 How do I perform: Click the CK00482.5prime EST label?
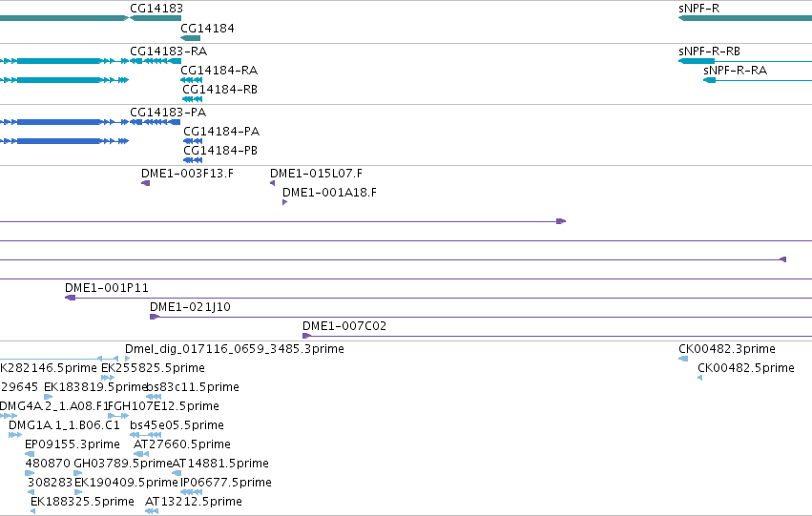pyautogui.click(x=746, y=368)
